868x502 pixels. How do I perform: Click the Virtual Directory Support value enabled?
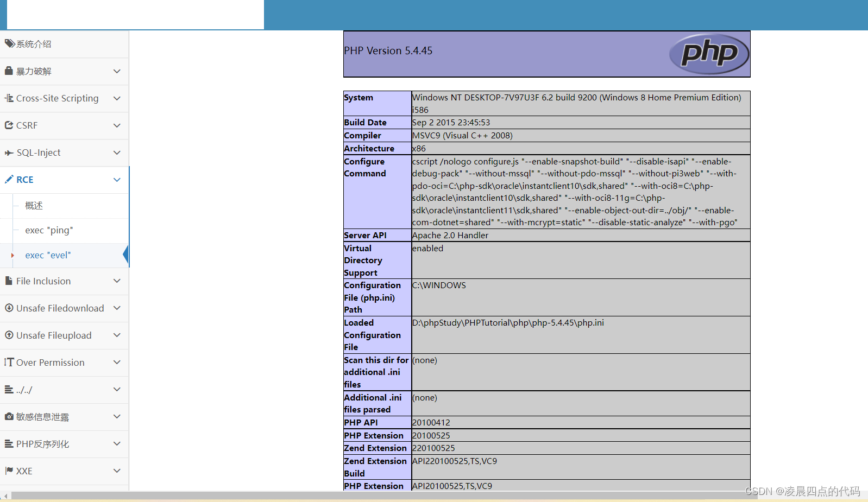pyautogui.click(x=427, y=248)
